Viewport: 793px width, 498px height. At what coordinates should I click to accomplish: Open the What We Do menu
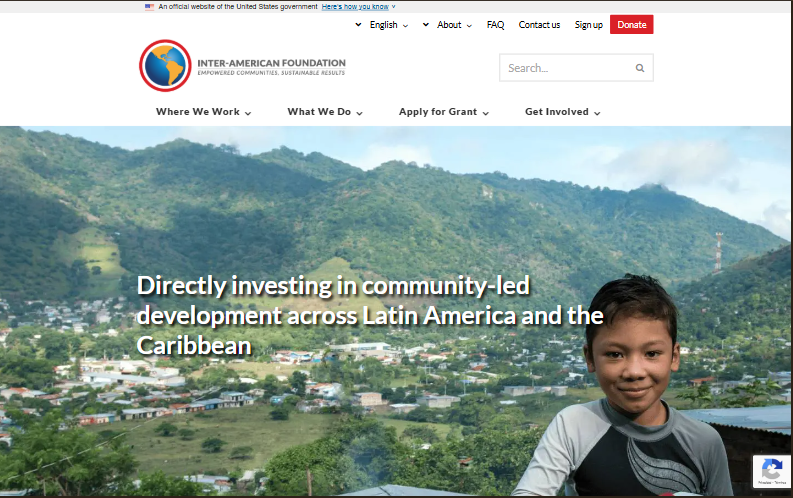(x=325, y=112)
